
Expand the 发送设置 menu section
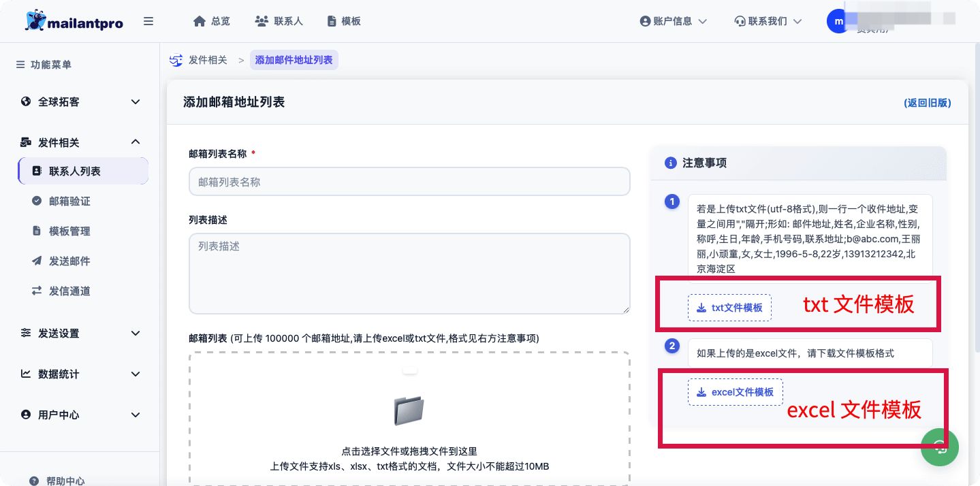80,334
